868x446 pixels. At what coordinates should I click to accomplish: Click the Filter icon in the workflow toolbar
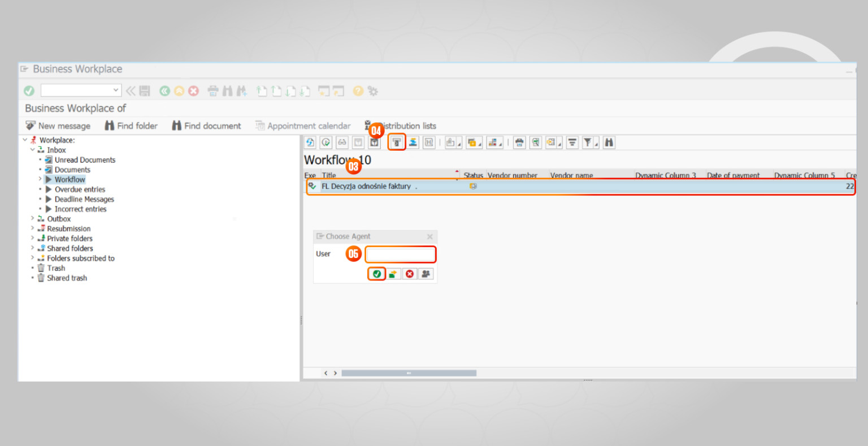point(588,142)
